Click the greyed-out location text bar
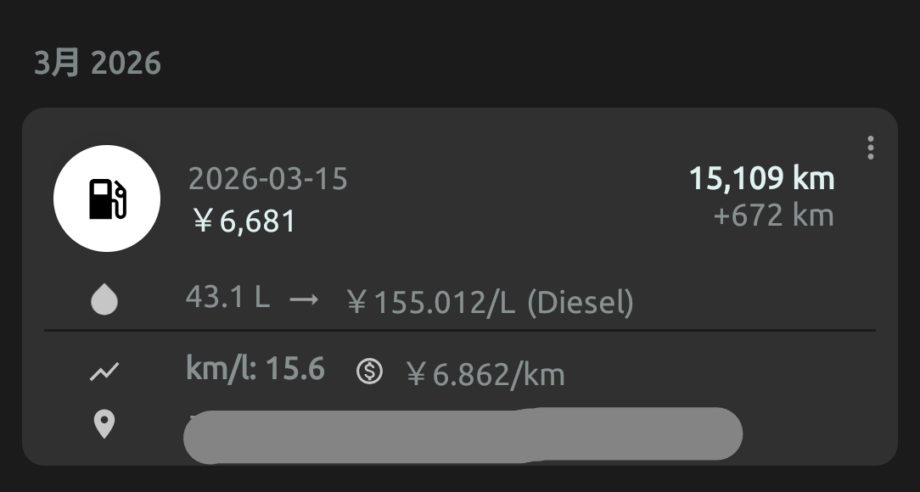This screenshot has width=920, height=492. (x=463, y=435)
